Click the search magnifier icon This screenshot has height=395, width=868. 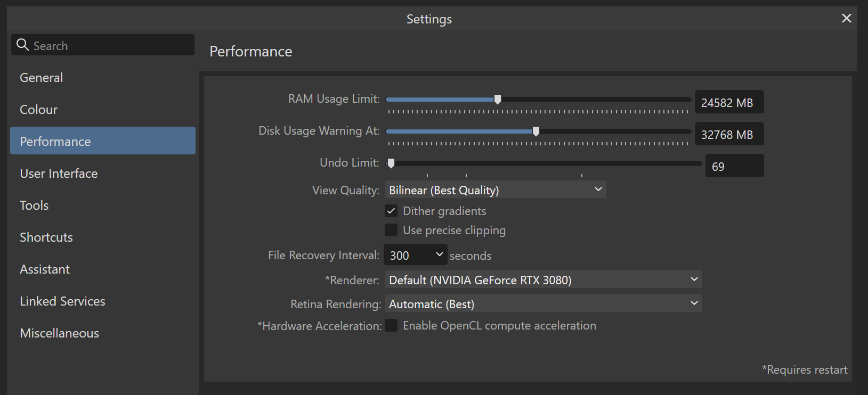tap(22, 45)
